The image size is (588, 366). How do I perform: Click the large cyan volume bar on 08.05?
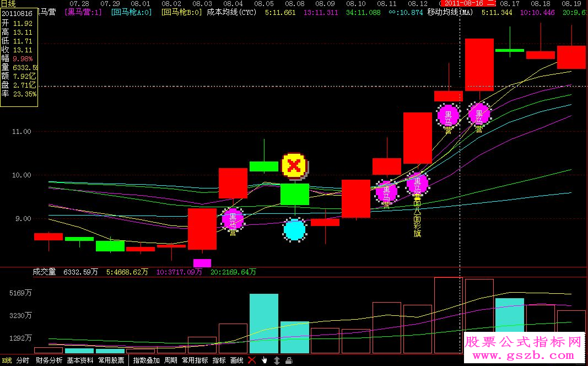[264, 324]
